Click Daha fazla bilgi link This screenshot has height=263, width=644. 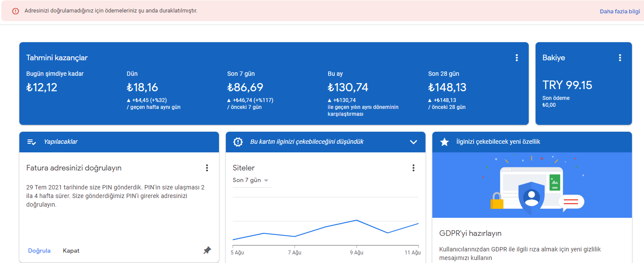coord(620,11)
